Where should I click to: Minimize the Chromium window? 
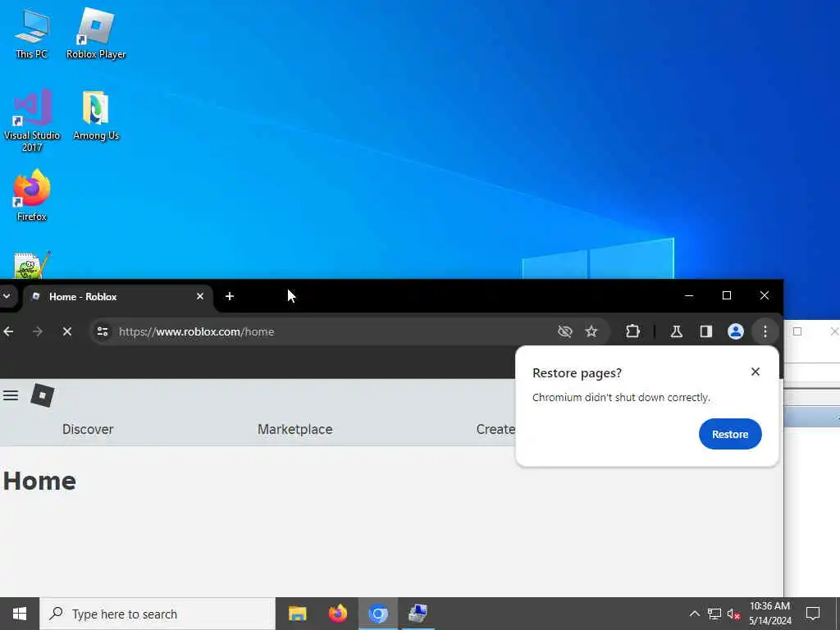(x=689, y=295)
